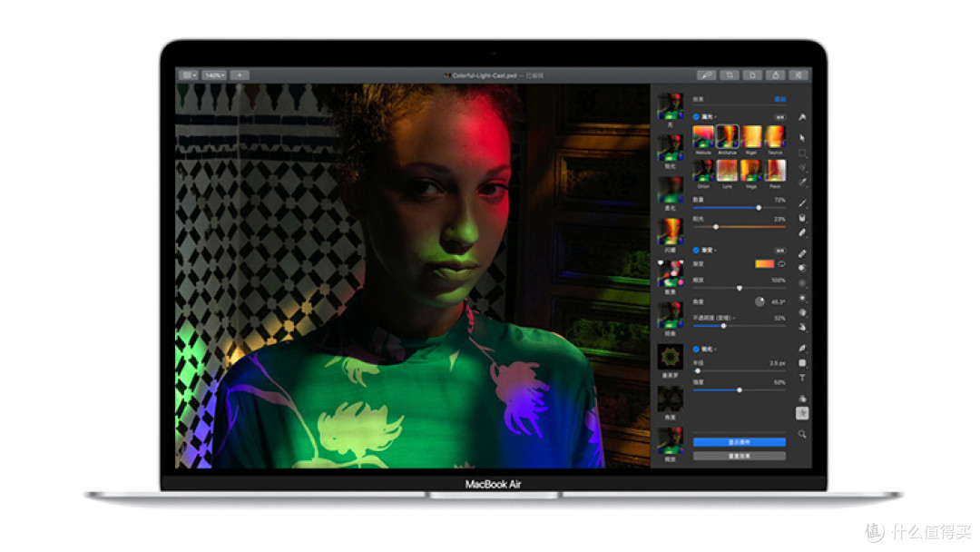Click the gradient scale slider at 100%
980x552 pixels.
pyautogui.click(x=740, y=288)
